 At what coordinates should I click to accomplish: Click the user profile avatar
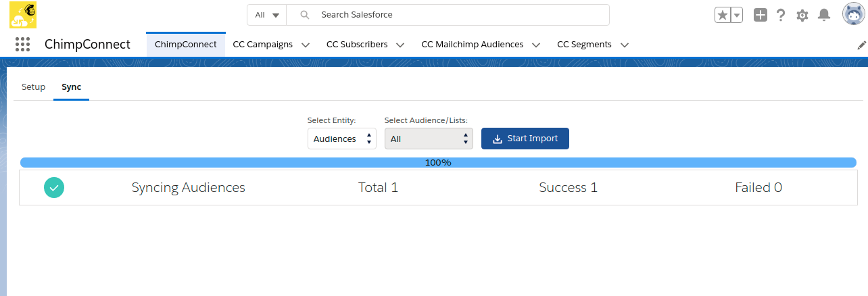[x=853, y=14]
